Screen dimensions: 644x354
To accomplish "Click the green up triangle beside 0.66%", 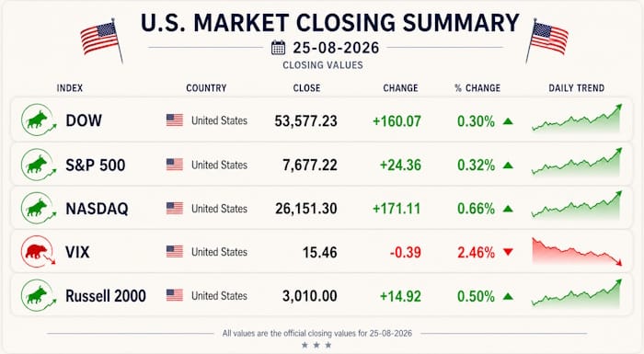I will 508,209.
